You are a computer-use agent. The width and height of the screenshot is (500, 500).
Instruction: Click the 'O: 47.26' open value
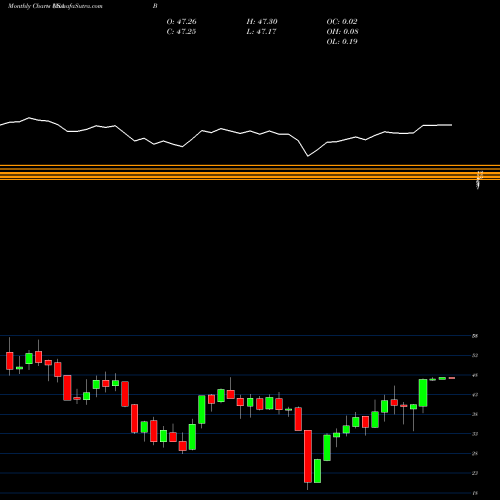(x=181, y=22)
